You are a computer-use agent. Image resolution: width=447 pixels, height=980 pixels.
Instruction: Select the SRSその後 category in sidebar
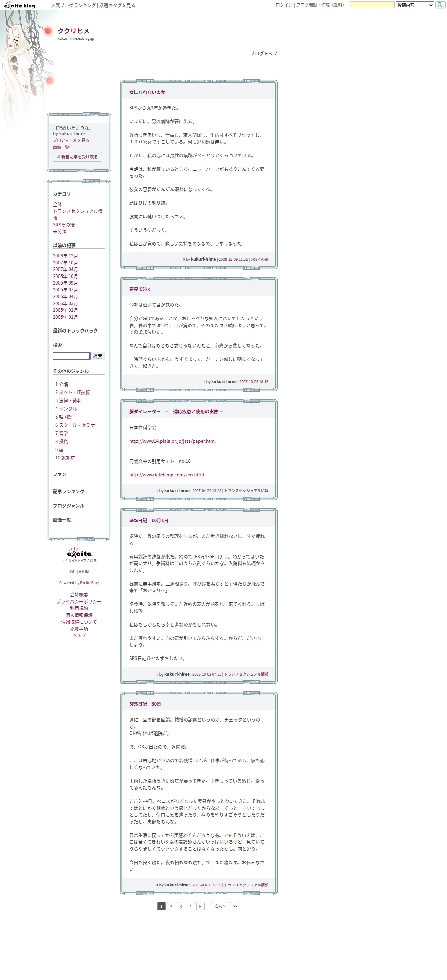click(63, 225)
